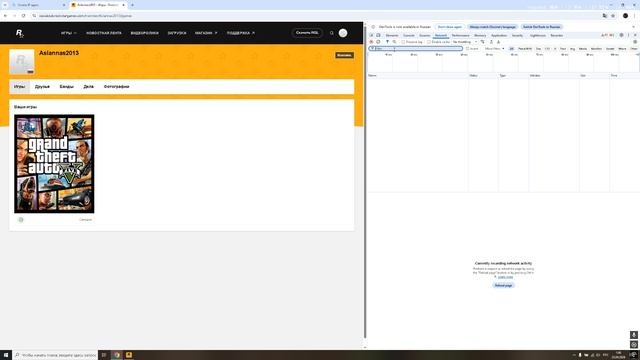
Task: Click the Скачать RGL button
Action: [x=307, y=33]
